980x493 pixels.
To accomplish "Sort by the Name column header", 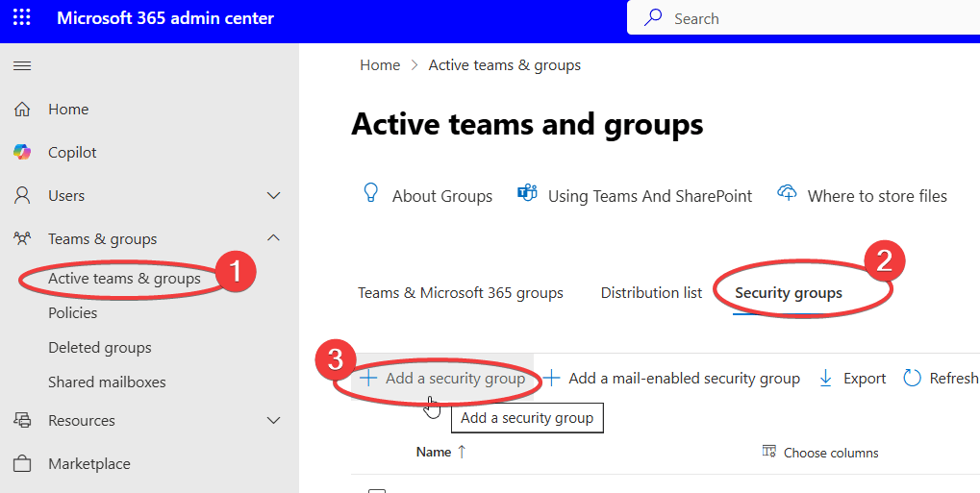I will pyautogui.click(x=434, y=453).
